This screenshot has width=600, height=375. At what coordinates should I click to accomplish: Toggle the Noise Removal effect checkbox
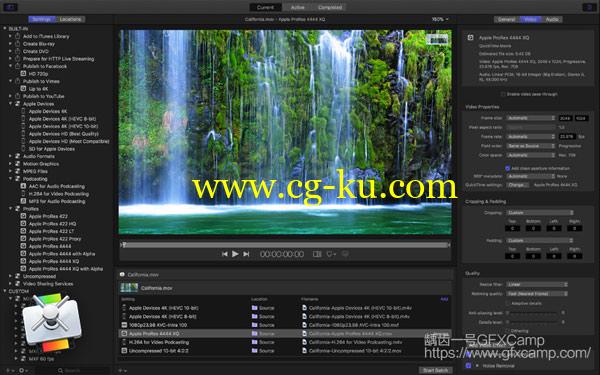[x=468, y=365]
